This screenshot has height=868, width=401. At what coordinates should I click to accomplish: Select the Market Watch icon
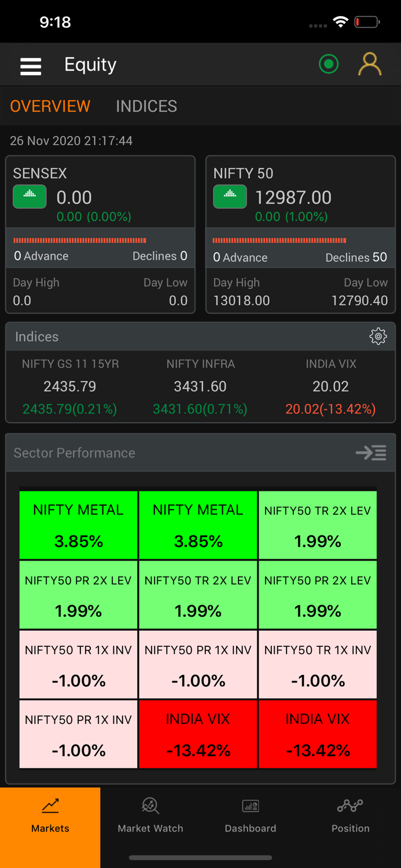click(x=150, y=806)
